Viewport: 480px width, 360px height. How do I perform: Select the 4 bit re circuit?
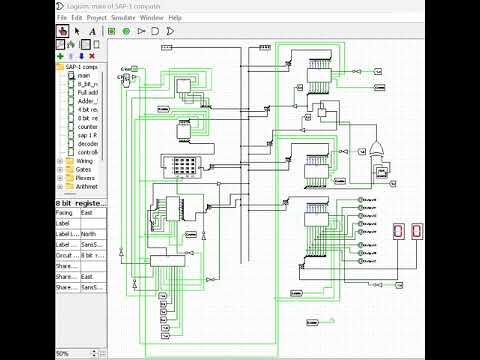[x=83, y=110]
